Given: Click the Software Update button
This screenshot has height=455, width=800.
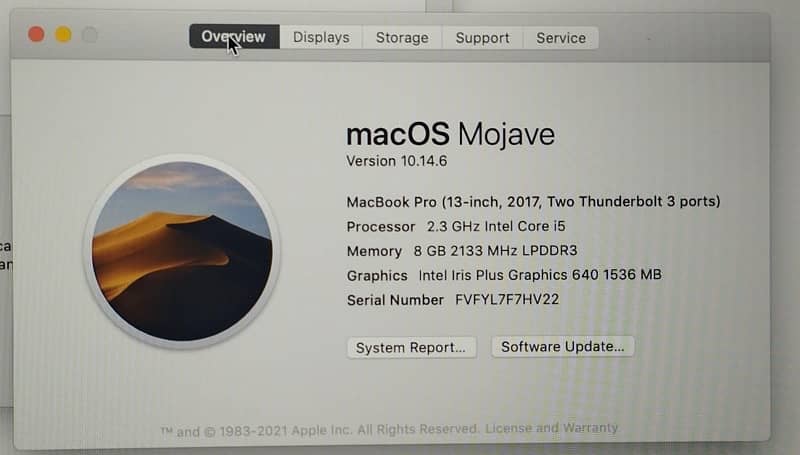Looking at the screenshot, I should coord(562,346).
